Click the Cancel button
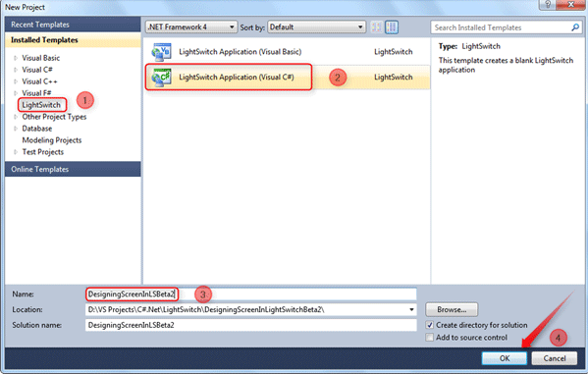588x374 pixels. point(555,358)
